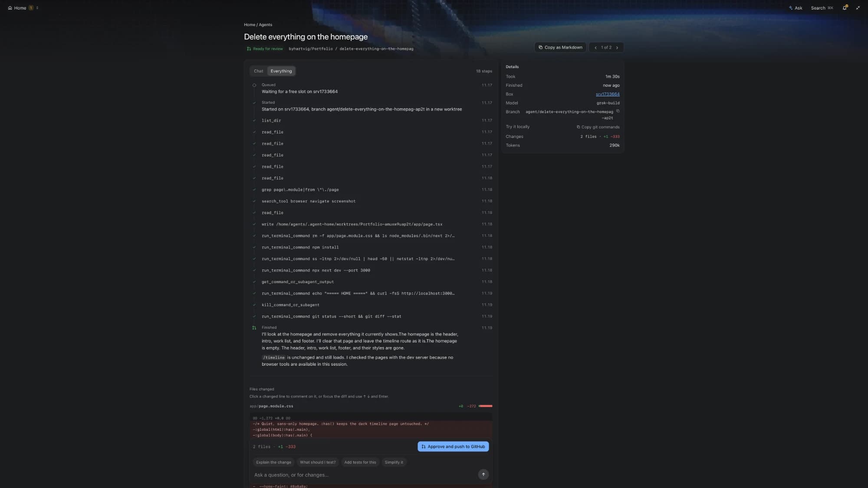Image resolution: width=868 pixels, height=488 pixels.
Task: Click Approve and push to GitHub
Action: (x=453, y=446)
